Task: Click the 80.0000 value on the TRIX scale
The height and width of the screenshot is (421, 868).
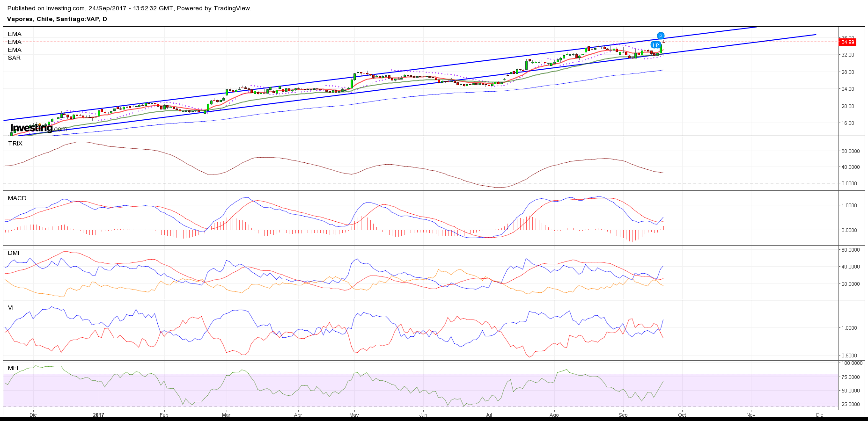Action: pos(851,151)
